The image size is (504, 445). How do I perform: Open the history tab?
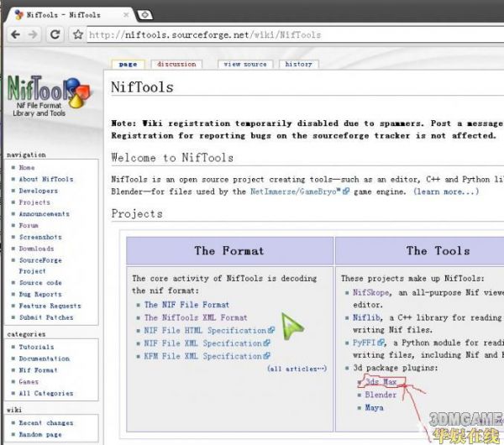(x=298, y=64)
